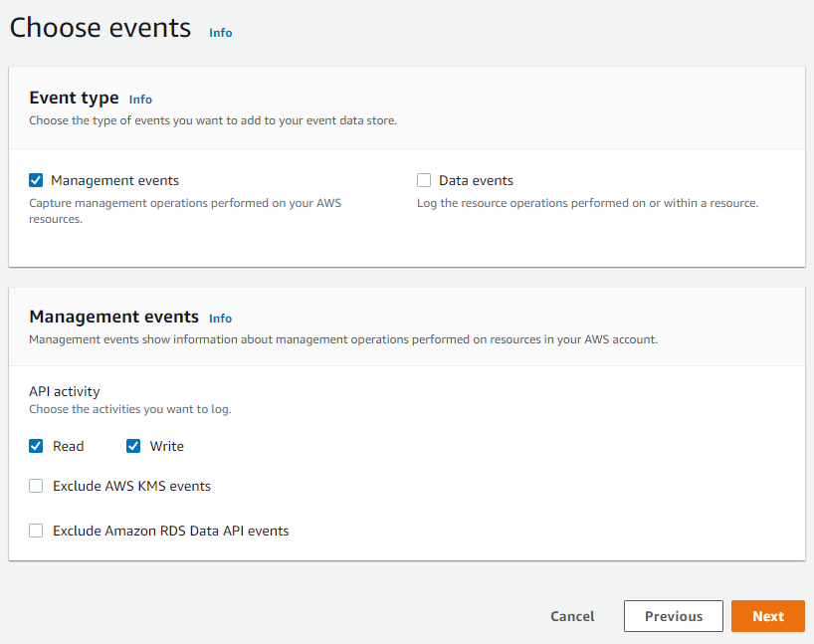
Task: Tick Exclude Amazon RDS Data API events checkbox
Action: (x=36, y=531)
